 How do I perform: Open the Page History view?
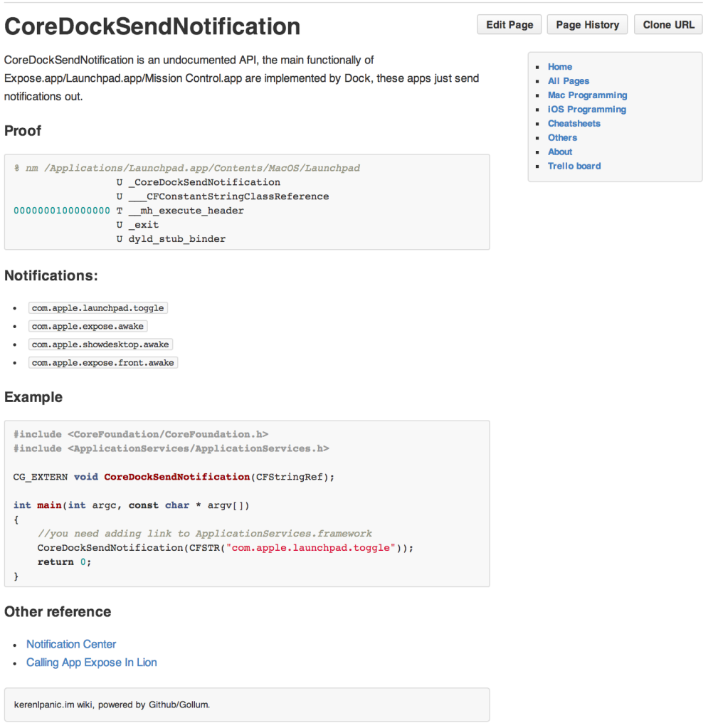pyautogui.click(x=587, y=25)
